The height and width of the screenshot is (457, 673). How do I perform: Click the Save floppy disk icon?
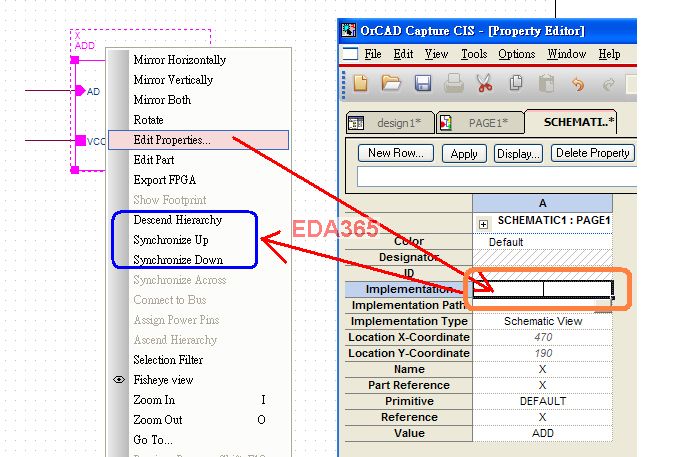[x=423, y=83]
